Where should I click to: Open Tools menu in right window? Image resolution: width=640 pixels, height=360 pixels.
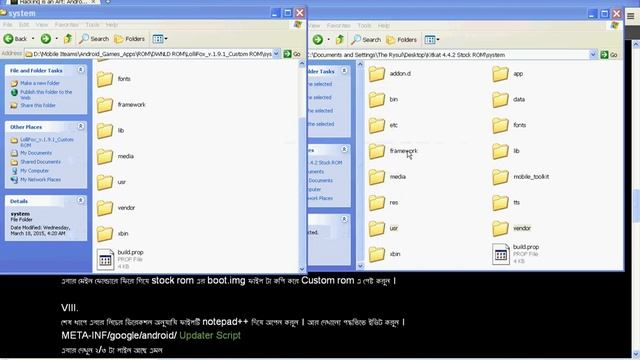tap(364, 25)
